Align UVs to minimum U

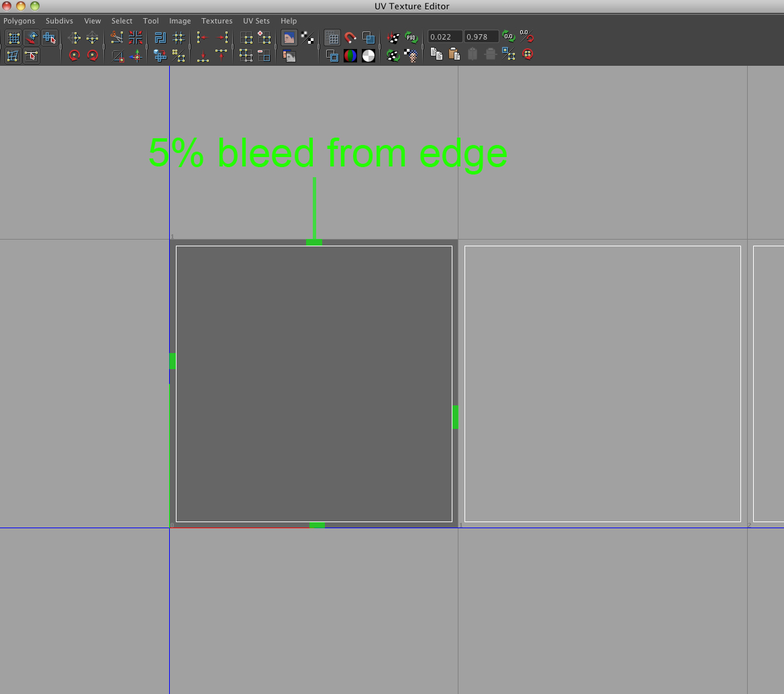[x=203, y=38]
